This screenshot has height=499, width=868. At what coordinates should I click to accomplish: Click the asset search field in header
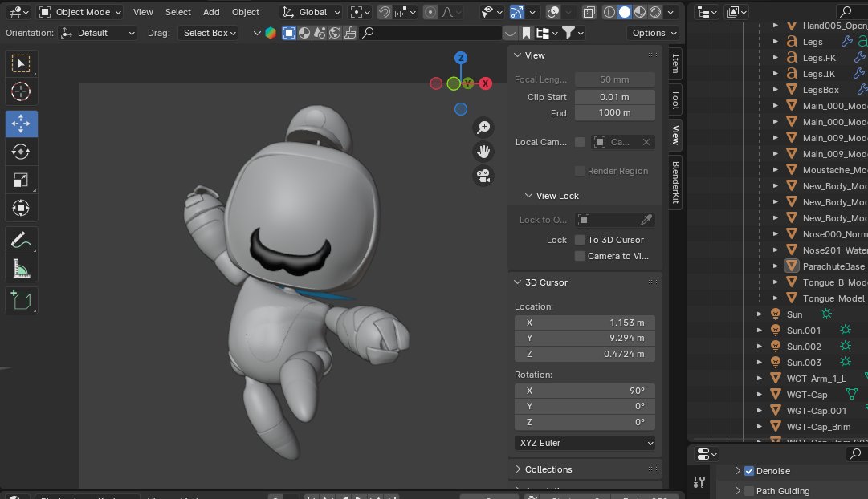[x=431, y=33]
